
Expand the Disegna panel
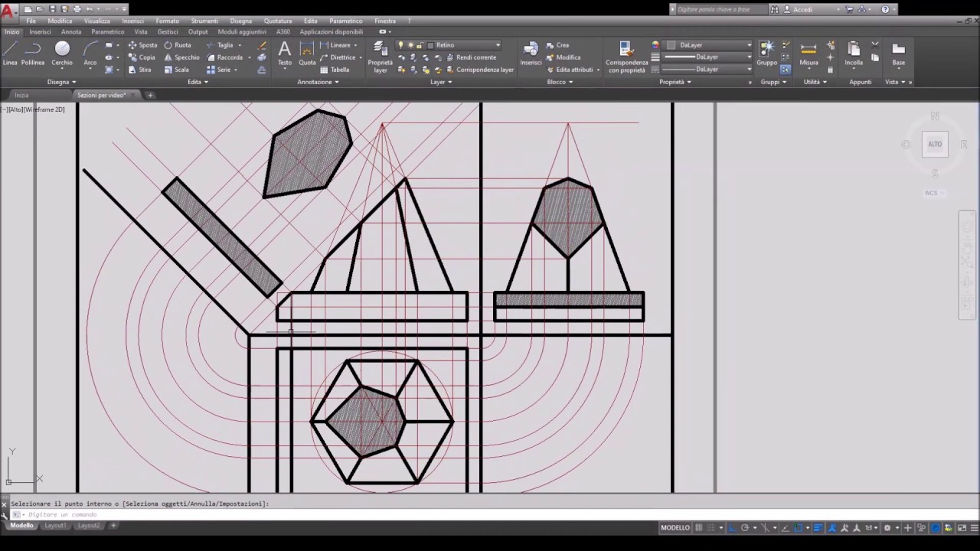[x=61, y=82]
